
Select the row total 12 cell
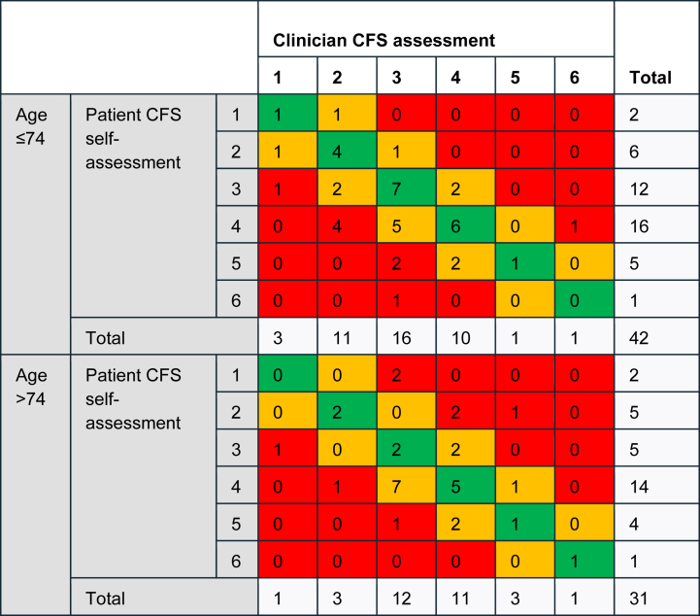(656, 188)
